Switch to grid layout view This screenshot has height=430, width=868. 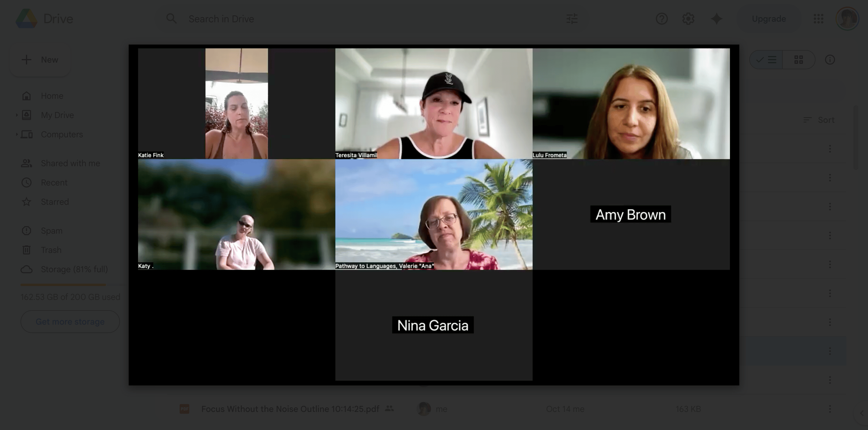(x=798, y=60)
